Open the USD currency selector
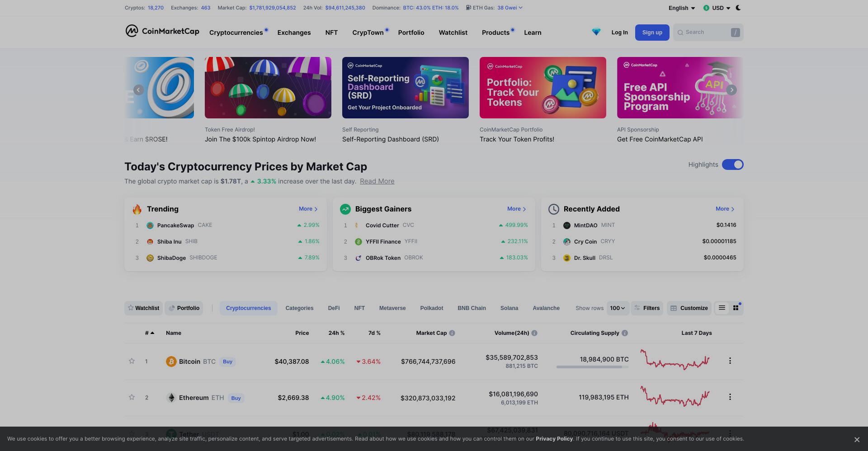Image resolution: width=868 pixels, height=451 pixels. (717, 8)
